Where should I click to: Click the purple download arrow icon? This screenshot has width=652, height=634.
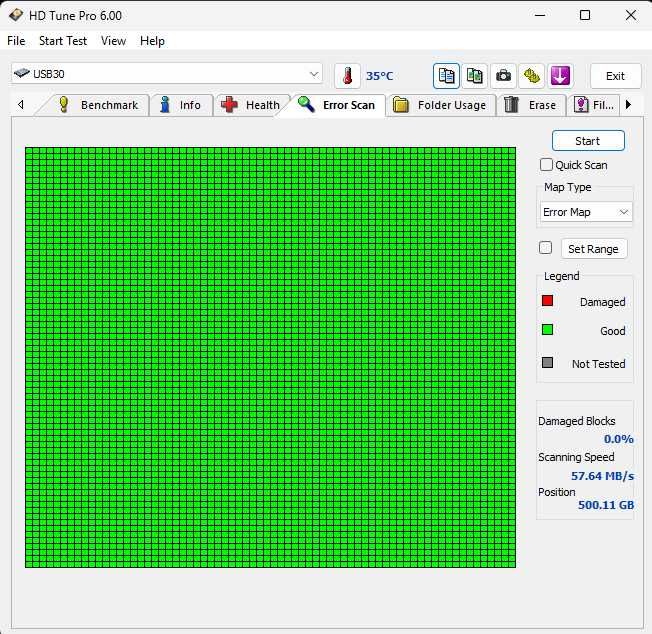click(560, 76)
